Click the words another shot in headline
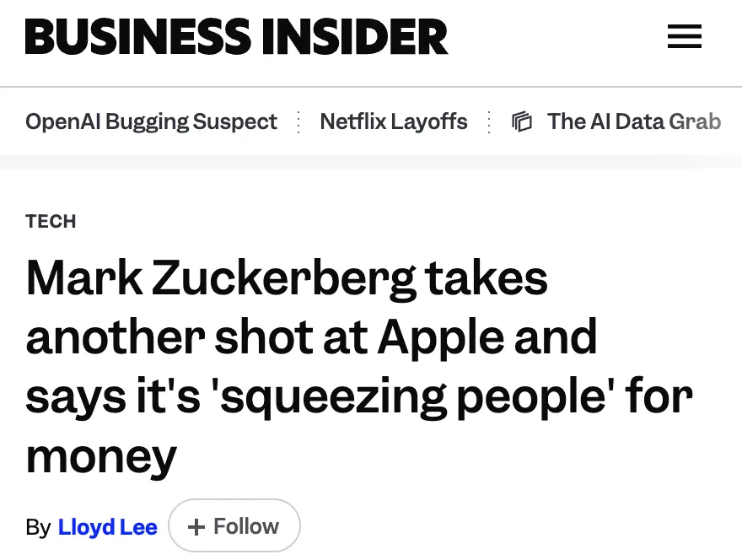Viewport: 742px width, 560px height. 169,337
